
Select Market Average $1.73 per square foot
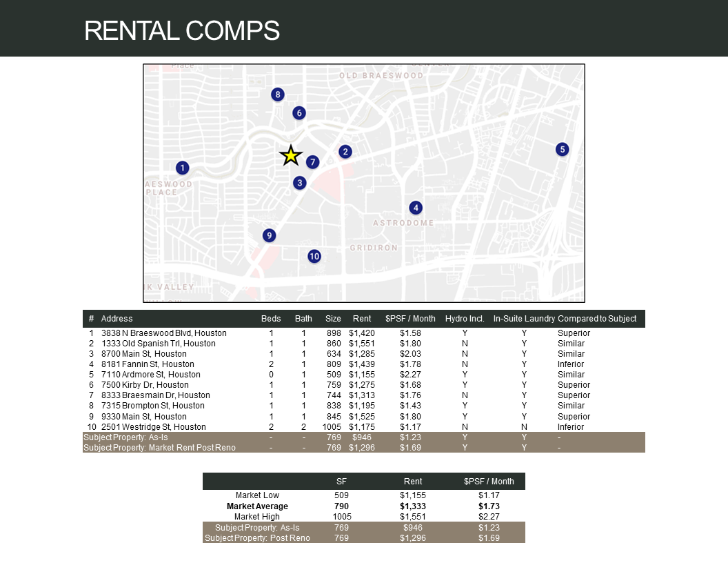[x=489, y=506]
